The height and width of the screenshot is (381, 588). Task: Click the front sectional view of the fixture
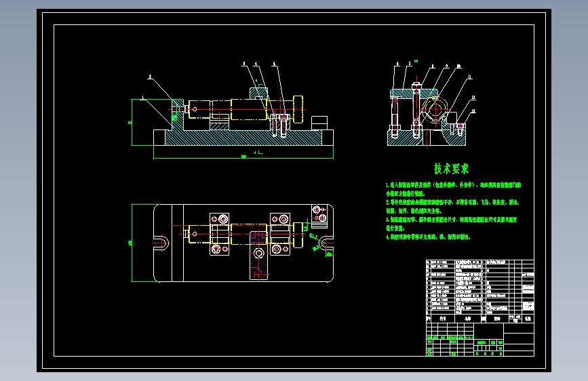[x=243, y=116]
